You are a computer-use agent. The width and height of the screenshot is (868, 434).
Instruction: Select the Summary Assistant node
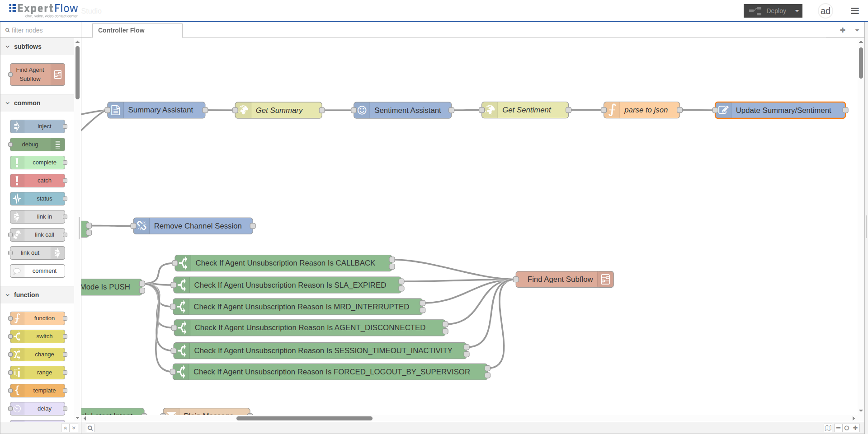click(x=156, y=110)
